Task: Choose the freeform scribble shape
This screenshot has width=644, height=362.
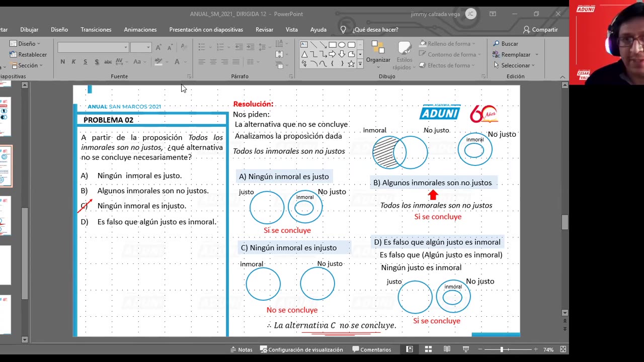Action: tap(304, 64)
